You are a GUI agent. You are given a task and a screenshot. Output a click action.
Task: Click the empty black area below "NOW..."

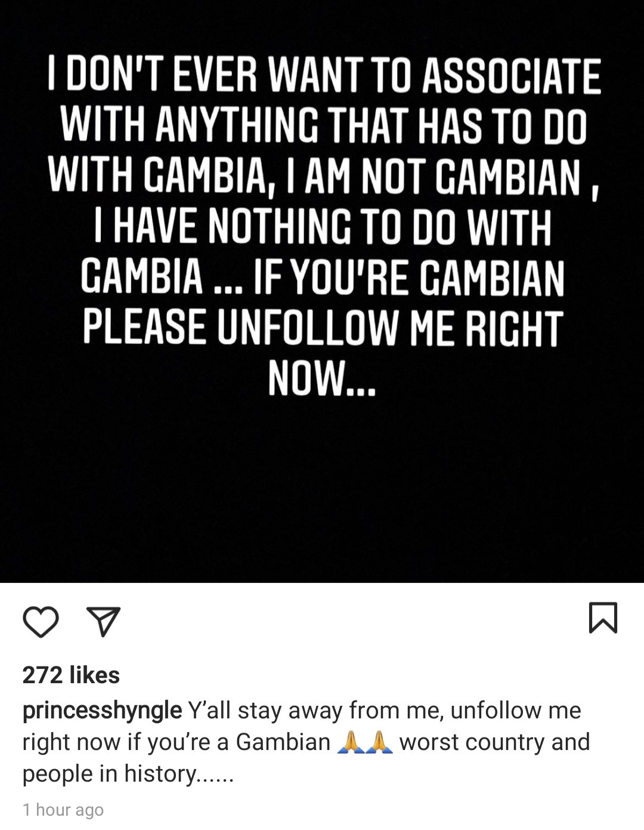coord(322,489)
